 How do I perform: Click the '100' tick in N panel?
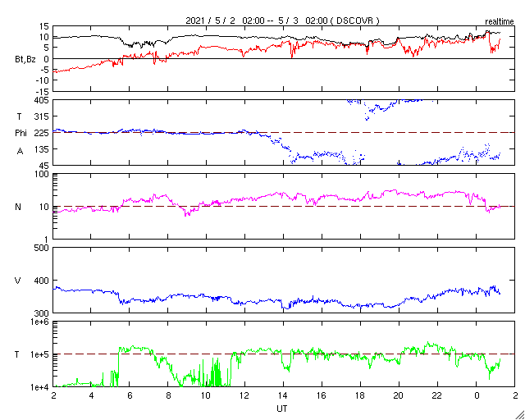(x=42, y=175)
